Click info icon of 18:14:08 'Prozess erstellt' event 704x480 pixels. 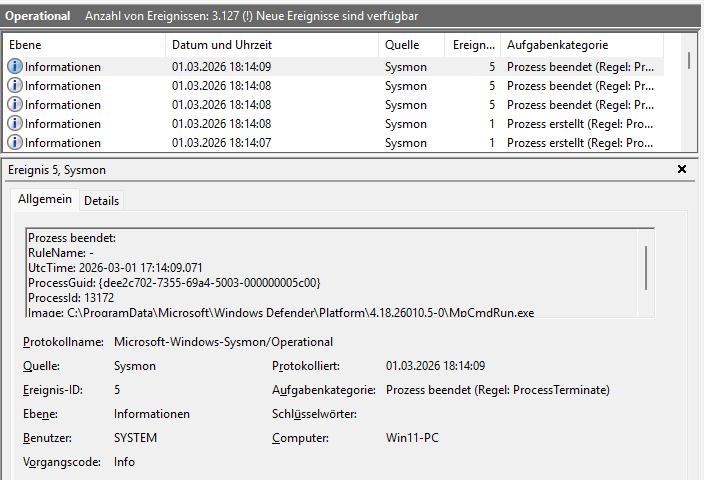point(15,124)
